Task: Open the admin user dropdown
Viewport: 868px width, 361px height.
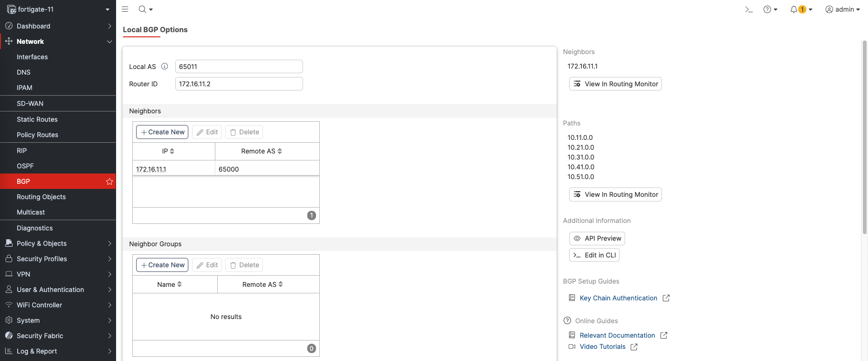Action: pos(842,9)
